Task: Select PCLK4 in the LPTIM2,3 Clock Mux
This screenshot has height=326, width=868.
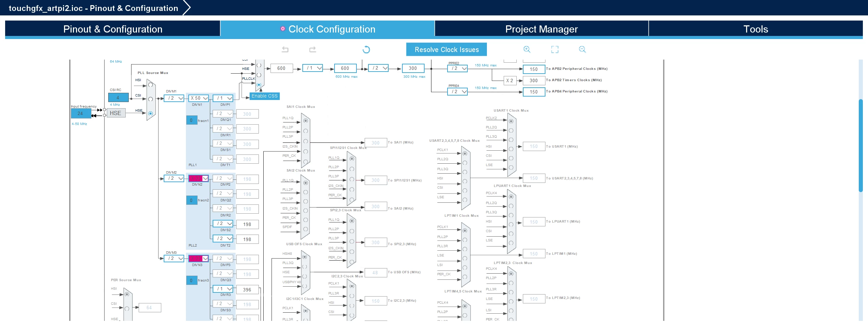Action: click(x=511, y=274)
